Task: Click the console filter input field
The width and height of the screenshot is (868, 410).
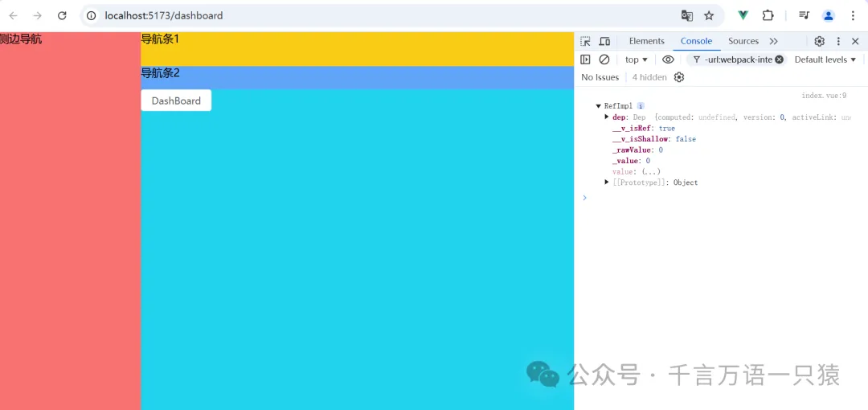Action: coord(738,59)
